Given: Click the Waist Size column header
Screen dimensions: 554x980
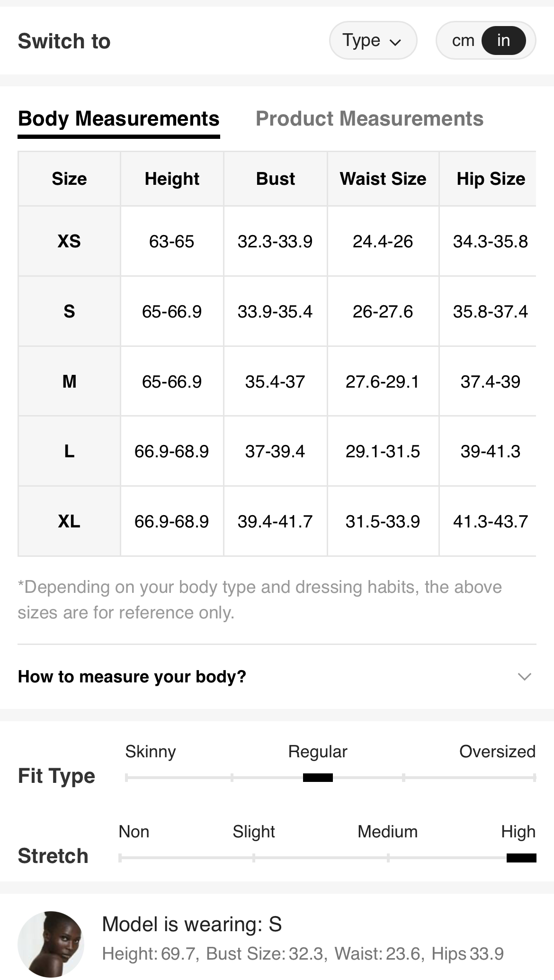Looking at the screenshot, I should 383,179.
